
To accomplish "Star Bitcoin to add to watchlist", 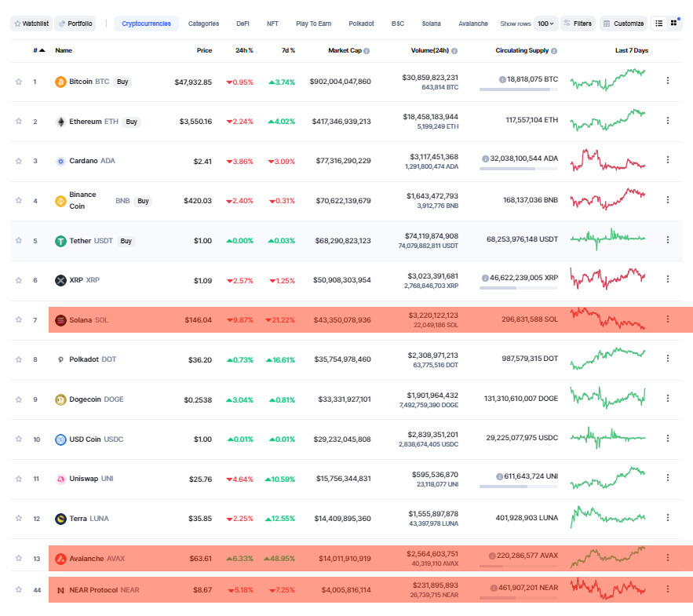I will tap(19, 82).
